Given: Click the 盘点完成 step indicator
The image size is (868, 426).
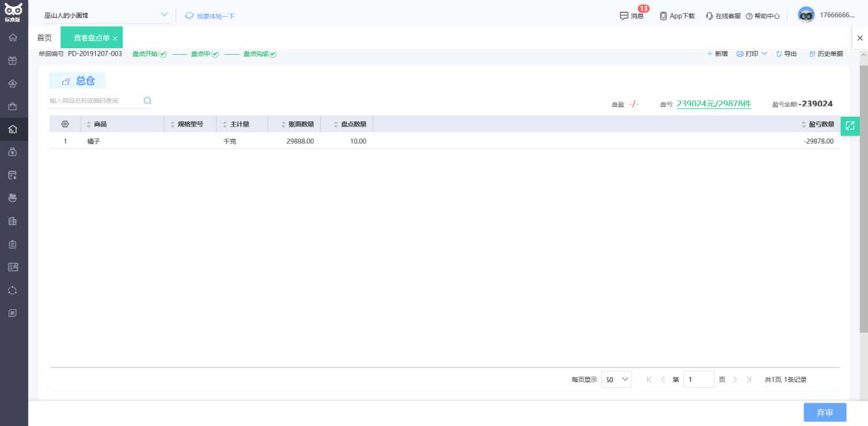Looking at the screenshot, I should 260,53.
